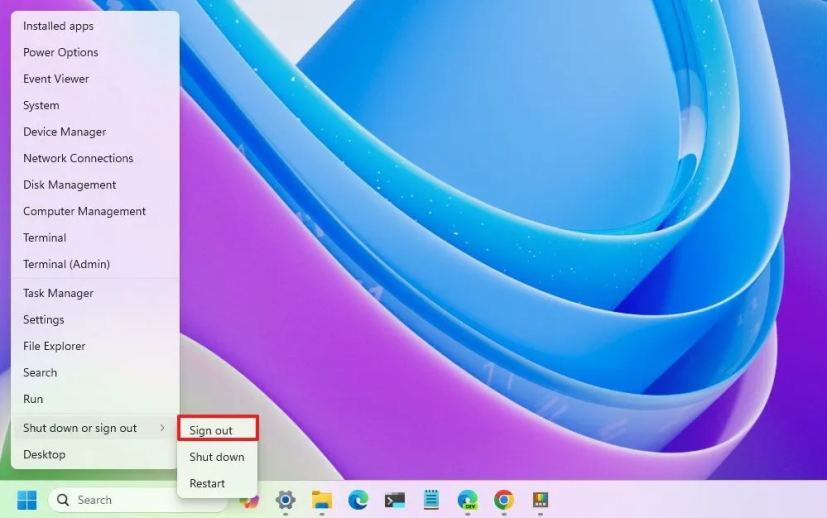Launch Terminal (Admin)
827x518 pixels.
95,264
